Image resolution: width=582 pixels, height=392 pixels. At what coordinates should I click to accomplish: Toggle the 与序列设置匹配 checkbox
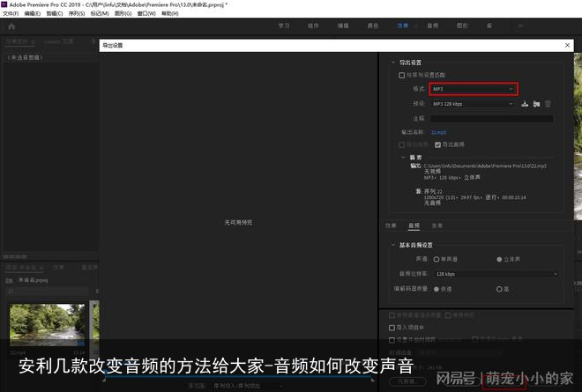pyautogui.click(x=401, y=75)
